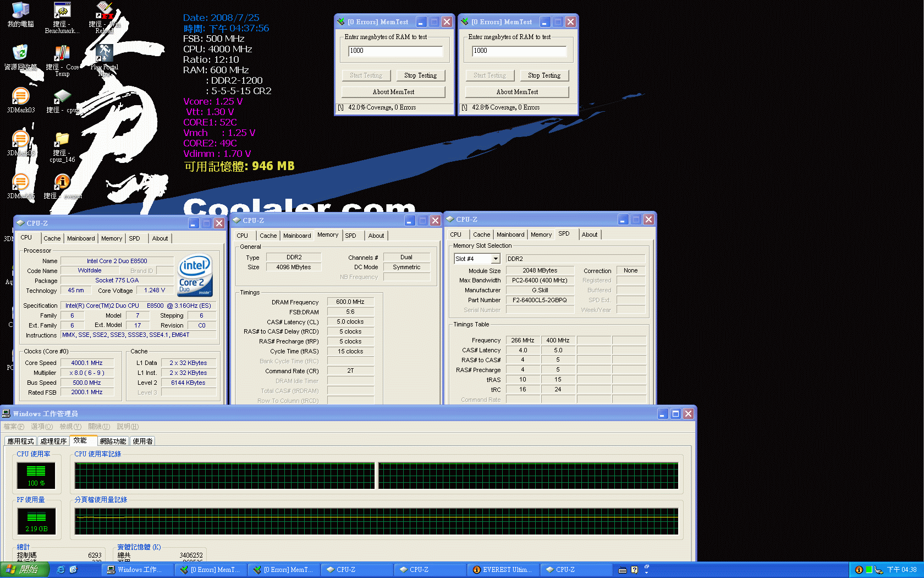Screen dimensions: 924x578
Task: Open About tab in left CPU-Z window
Action: point(160,238)
